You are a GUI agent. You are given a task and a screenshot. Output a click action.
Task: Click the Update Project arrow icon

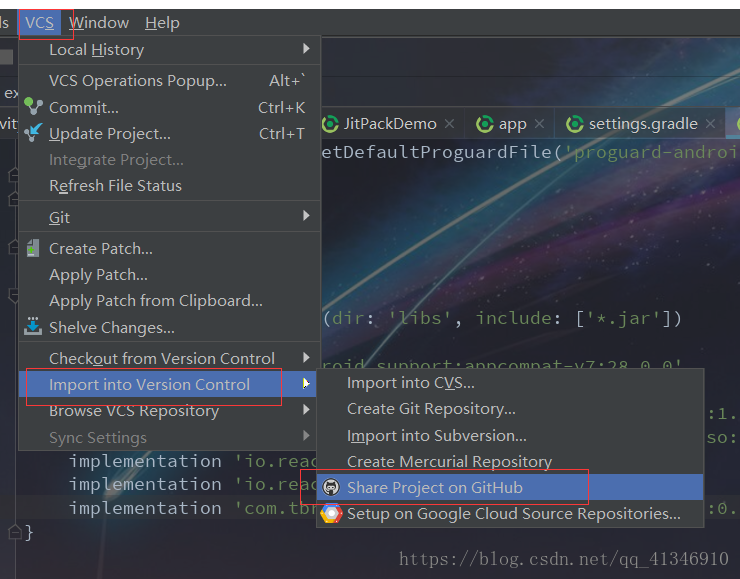click(x=33, y=133)
